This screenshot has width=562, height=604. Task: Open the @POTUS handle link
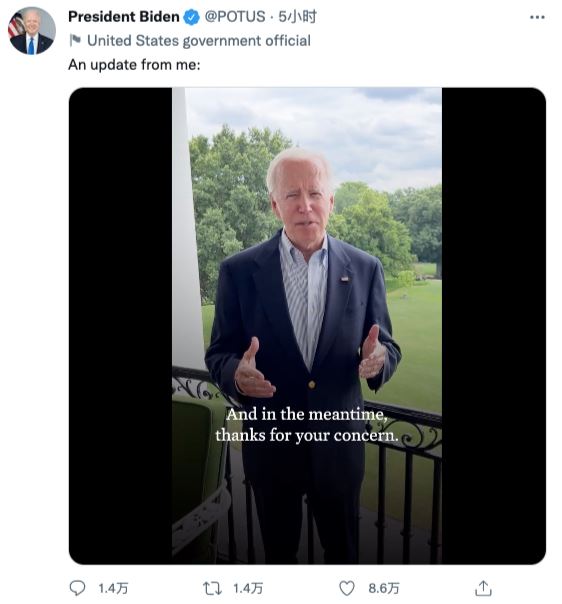pyautogui.click(x=234, y=17)
